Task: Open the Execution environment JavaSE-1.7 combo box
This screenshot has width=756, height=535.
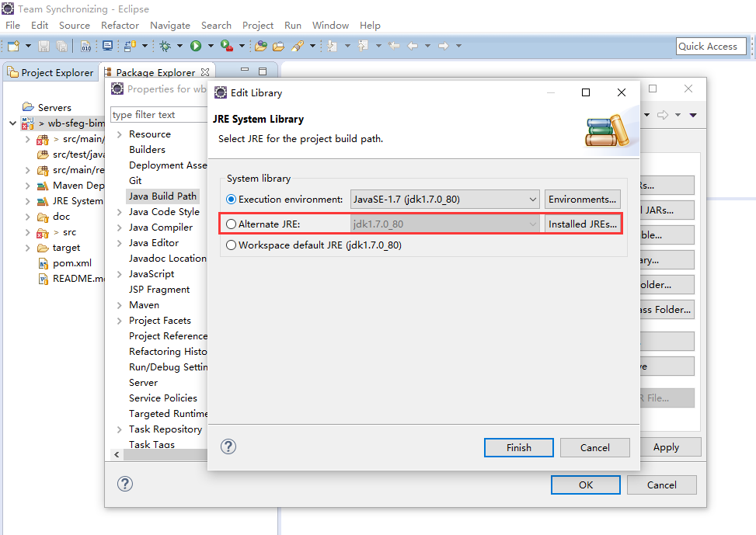Action: click(x=444, y=199)
